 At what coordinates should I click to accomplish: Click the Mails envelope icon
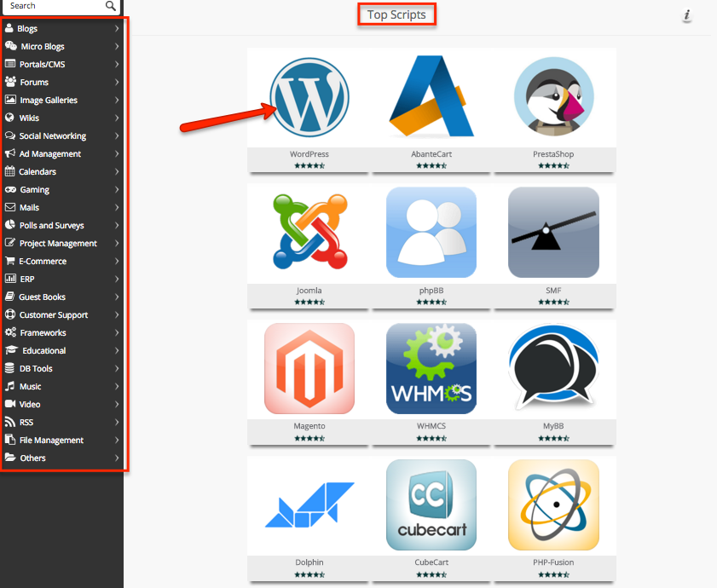[x=10, y=207]
